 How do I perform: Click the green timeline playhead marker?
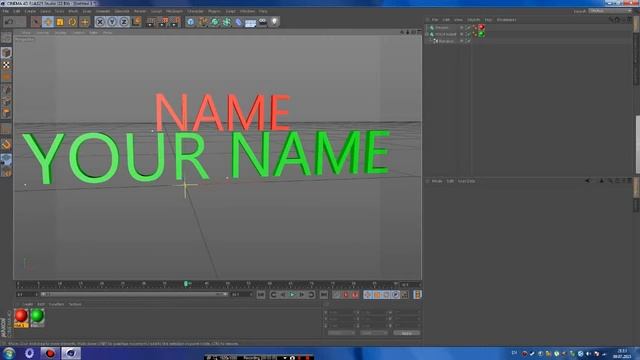[186, 284]
